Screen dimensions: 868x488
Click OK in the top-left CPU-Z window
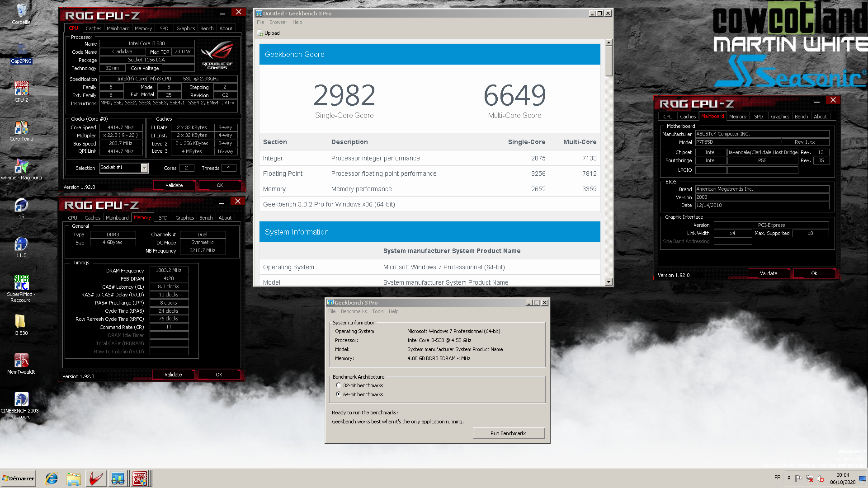point(220,185)
